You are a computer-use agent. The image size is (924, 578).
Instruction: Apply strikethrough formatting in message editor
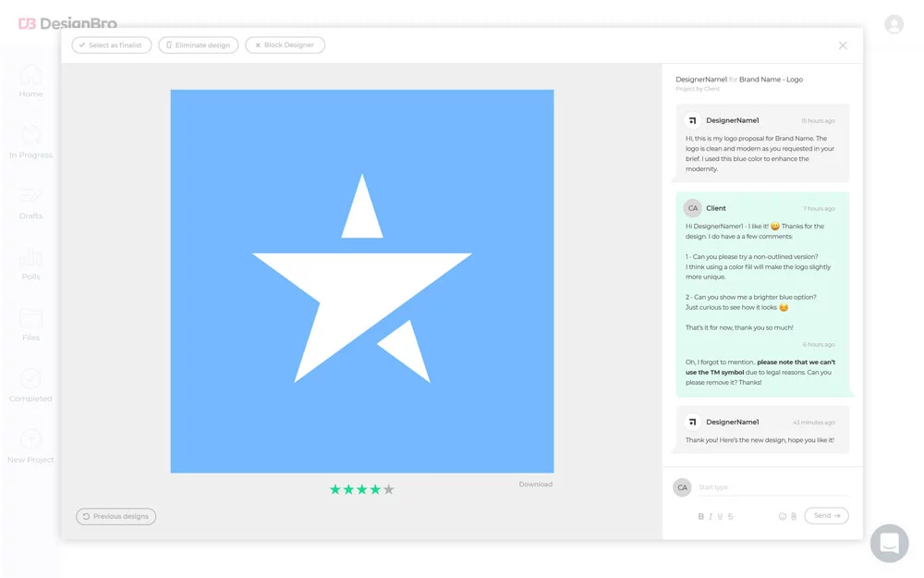tap(731, 516)
